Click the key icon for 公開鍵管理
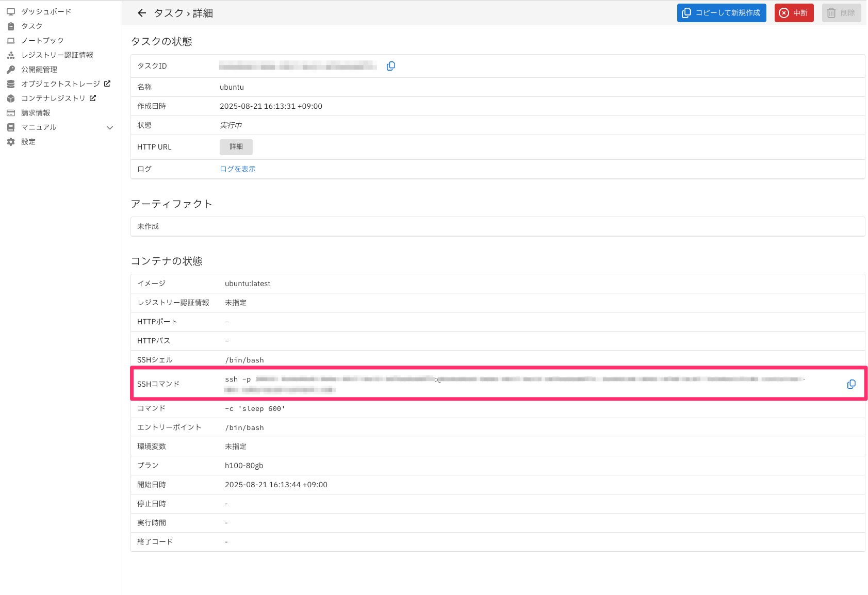 tap(11, 69)
